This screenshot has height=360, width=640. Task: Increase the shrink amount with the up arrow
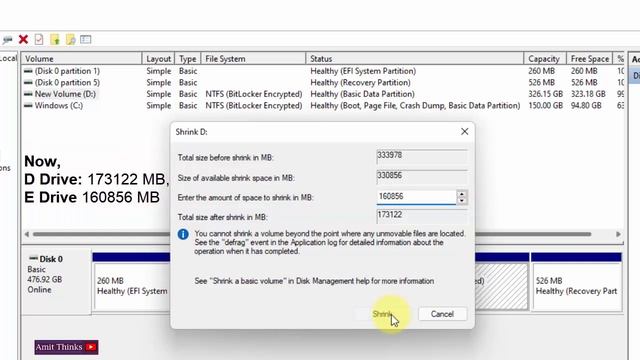coord(462,194)
